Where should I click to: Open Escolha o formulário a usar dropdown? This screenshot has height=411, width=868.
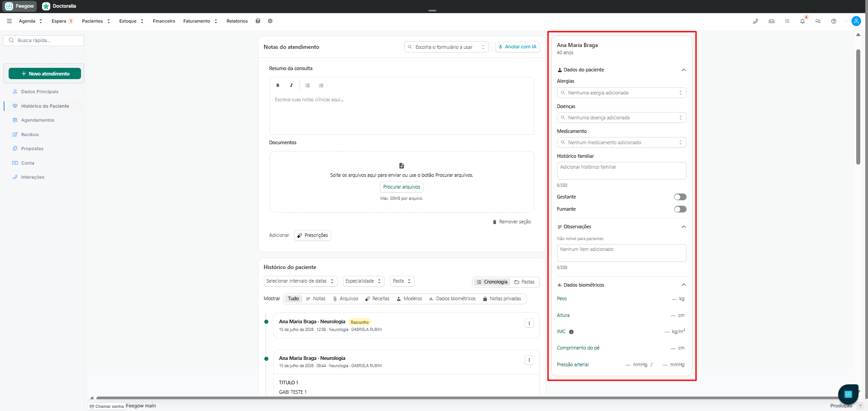[x=446, y=47]
